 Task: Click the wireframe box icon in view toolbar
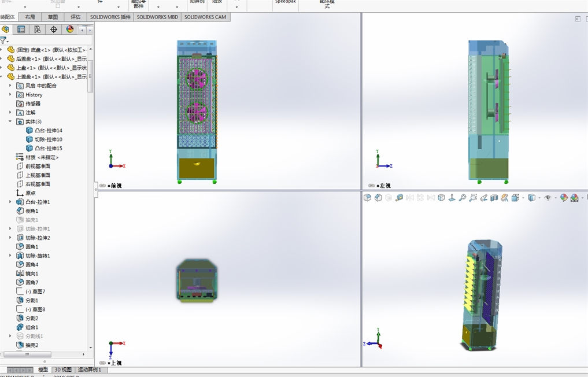pyautogui.click(x=441, y=197)
